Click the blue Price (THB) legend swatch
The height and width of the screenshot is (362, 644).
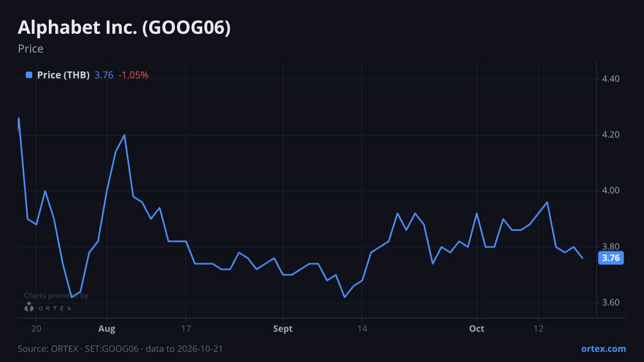click(29, 75)
